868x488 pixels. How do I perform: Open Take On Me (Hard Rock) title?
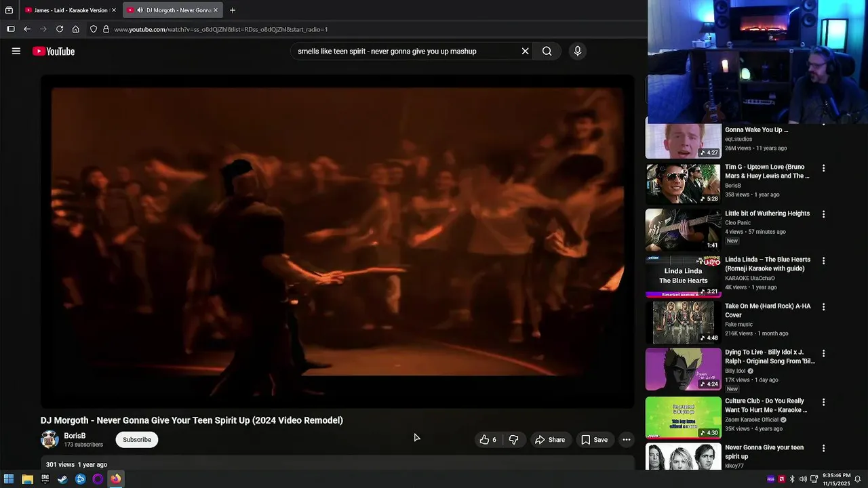(768, 310)
